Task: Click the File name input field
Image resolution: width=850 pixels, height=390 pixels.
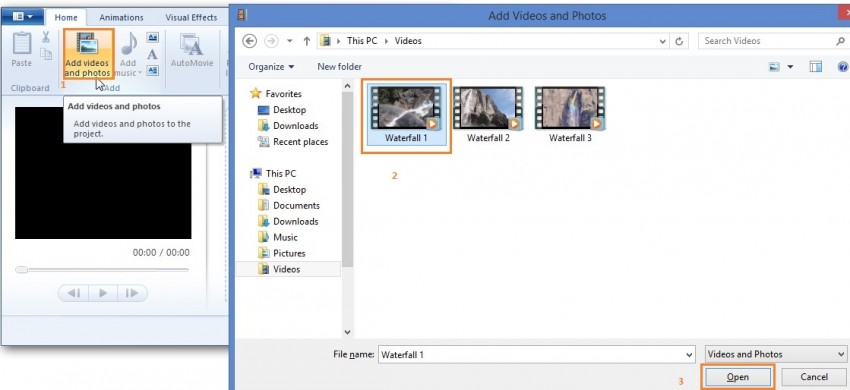Action: [x=531, y=355]
